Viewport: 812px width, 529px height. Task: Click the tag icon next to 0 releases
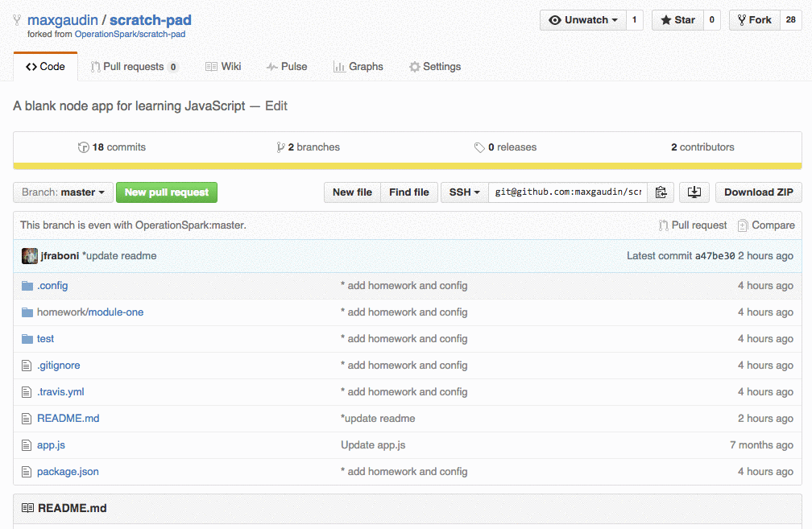tap(479, 147)
